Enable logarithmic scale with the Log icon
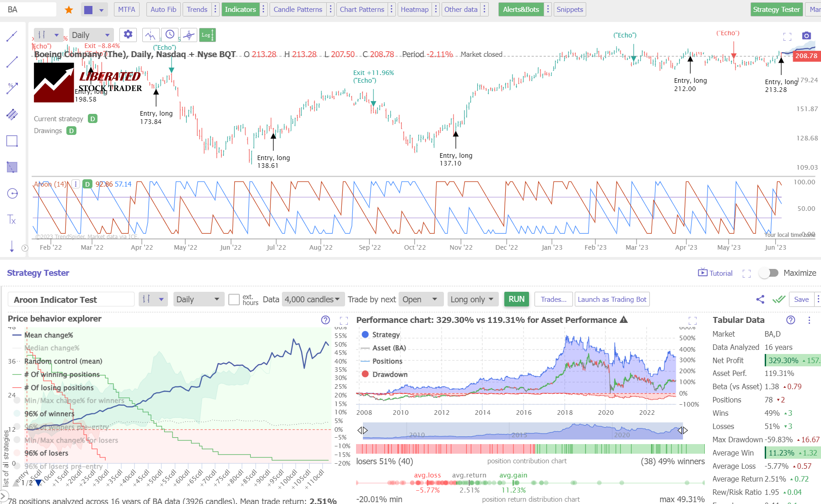 pos(207,34)
